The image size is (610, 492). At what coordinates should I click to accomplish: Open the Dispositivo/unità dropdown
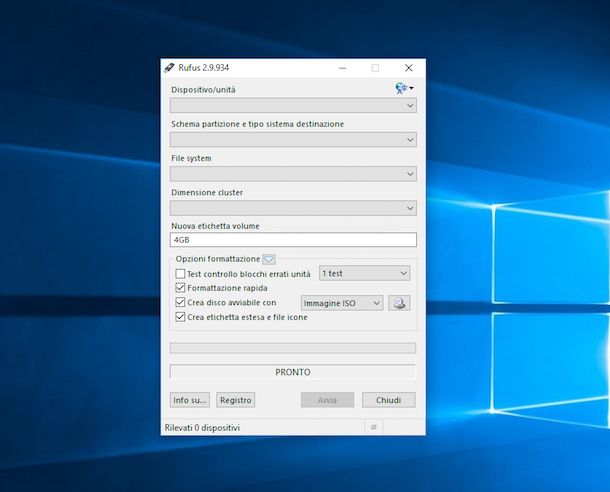tap(293, 105)
